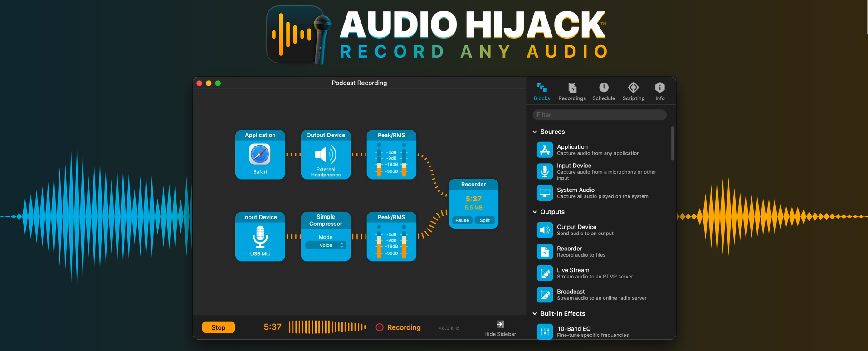Image resolution: width=868 pixels, height=351 pixels.
Task: Select the Input Device microphone icon in sidebar
Action: pos(545,171)
